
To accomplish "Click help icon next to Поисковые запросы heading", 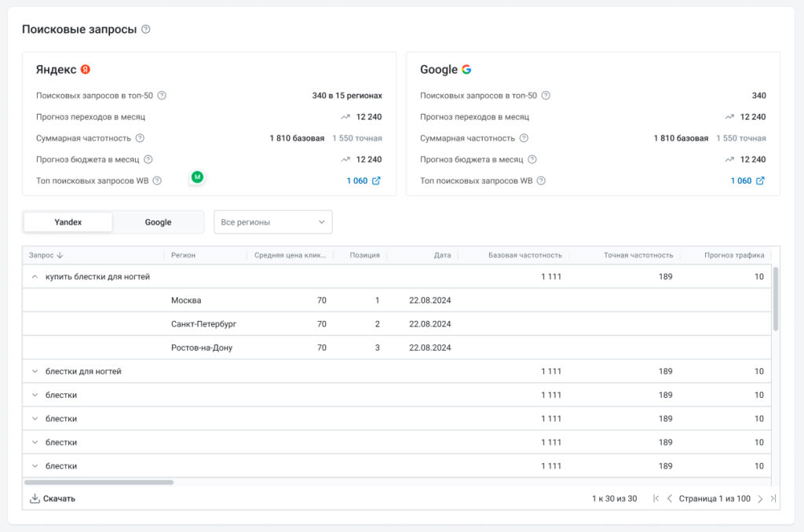I will pos(145,30).
